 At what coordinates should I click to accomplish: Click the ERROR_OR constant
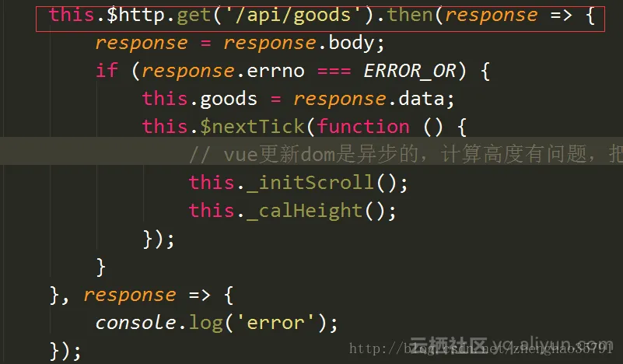tap(410, 71)
